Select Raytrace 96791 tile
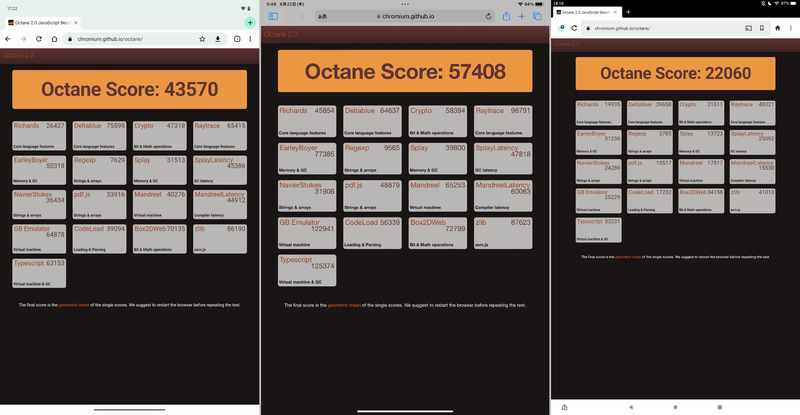 tap(503, 121)
